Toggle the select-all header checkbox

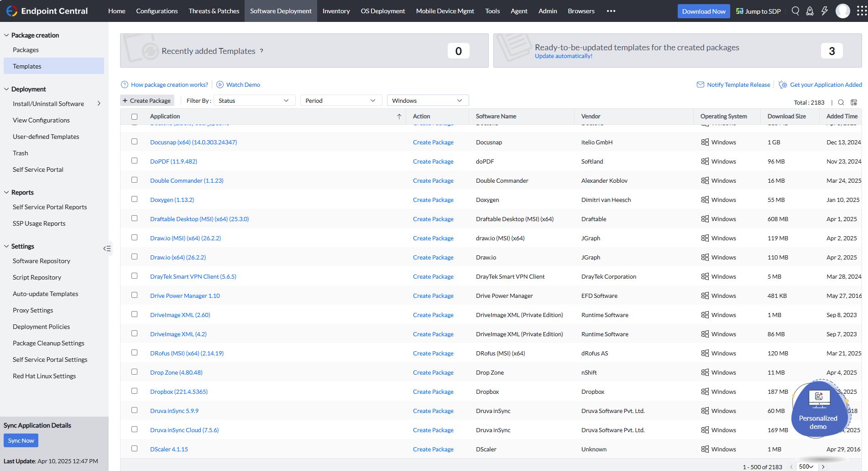tap(134, 116)
